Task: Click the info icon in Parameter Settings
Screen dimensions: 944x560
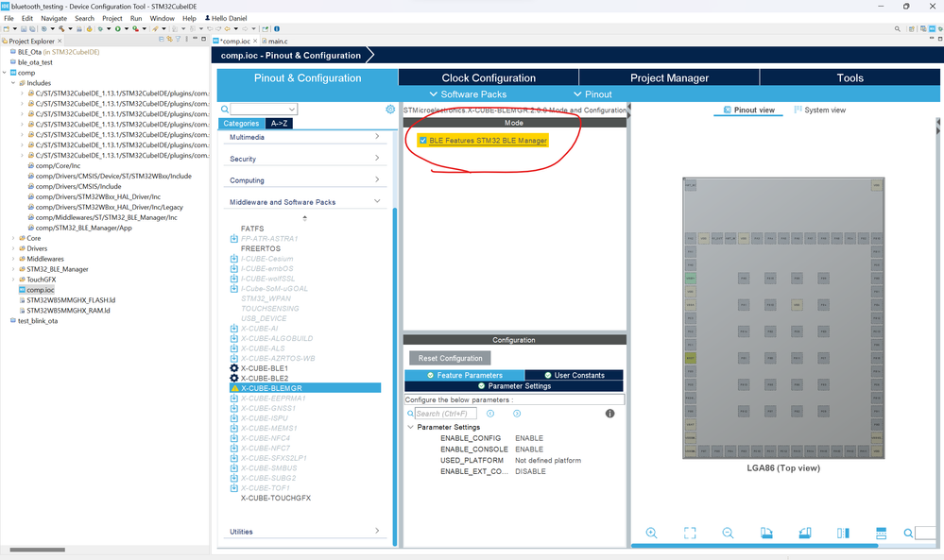Action: [609, 414]
